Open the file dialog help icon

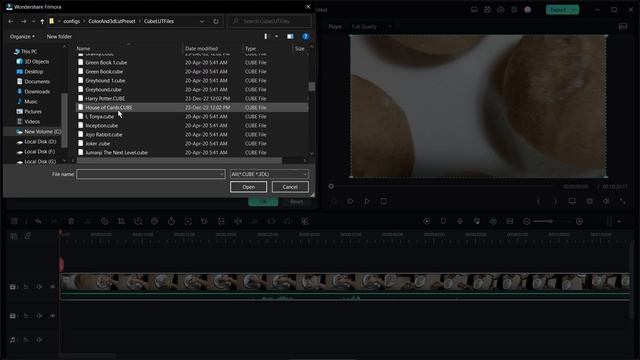click(x=305, y=36)
